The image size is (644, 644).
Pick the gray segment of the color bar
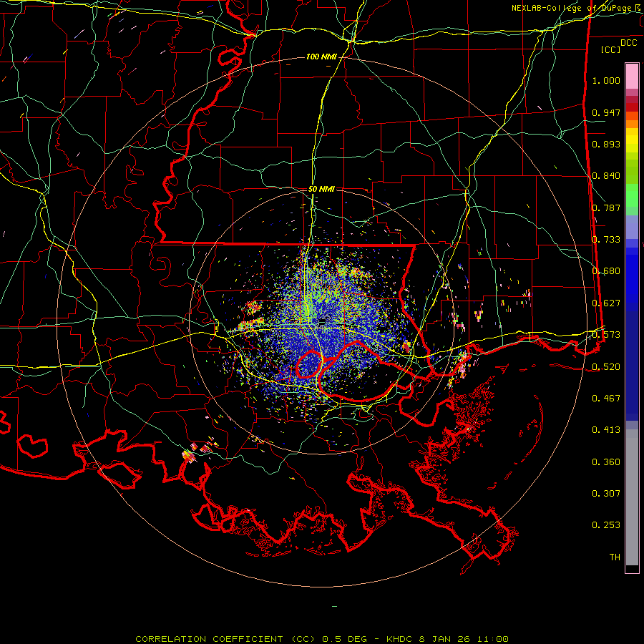tap(632, 497)
